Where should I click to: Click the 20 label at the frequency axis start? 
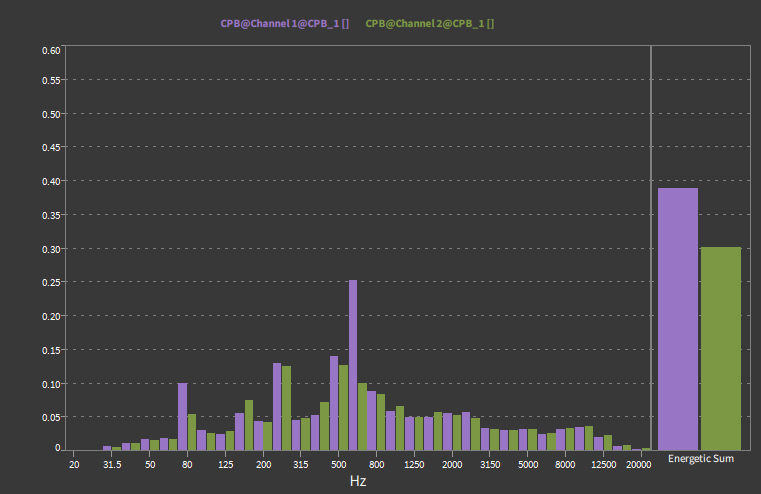[x=74, y=465]
